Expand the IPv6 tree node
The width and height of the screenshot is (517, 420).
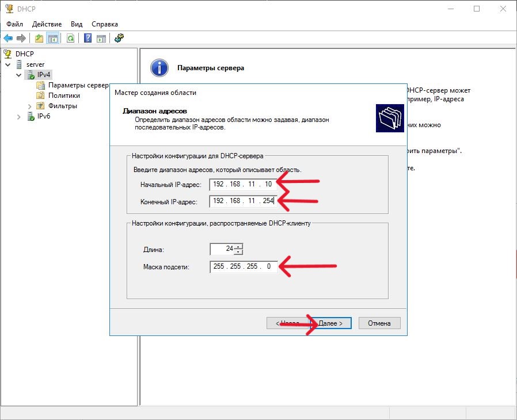tap(19, 116)
